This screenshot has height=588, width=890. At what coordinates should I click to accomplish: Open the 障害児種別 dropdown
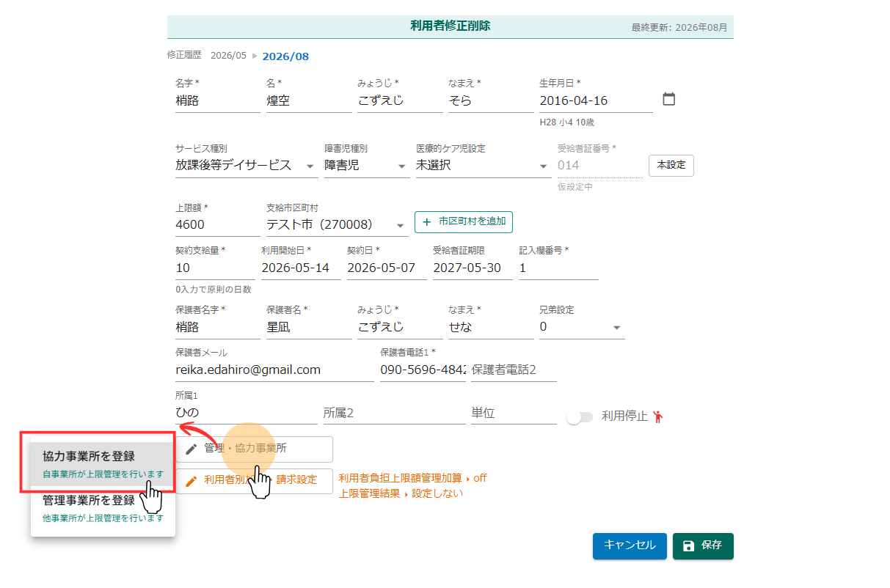pos(367,166)
